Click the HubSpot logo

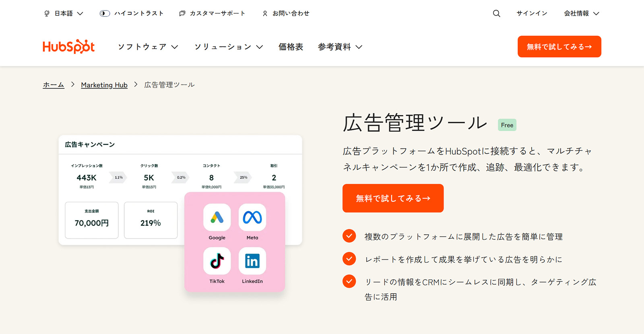coord(69,47)
